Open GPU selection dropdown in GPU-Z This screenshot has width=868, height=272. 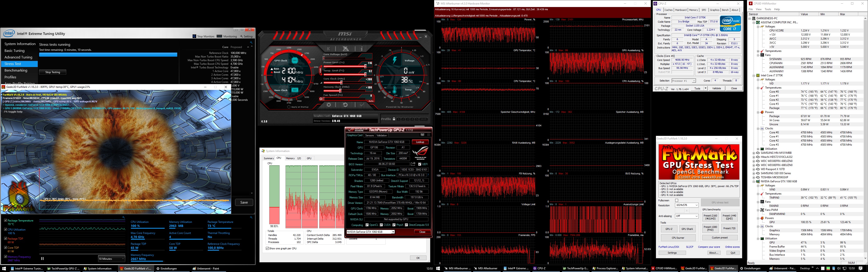393,232
